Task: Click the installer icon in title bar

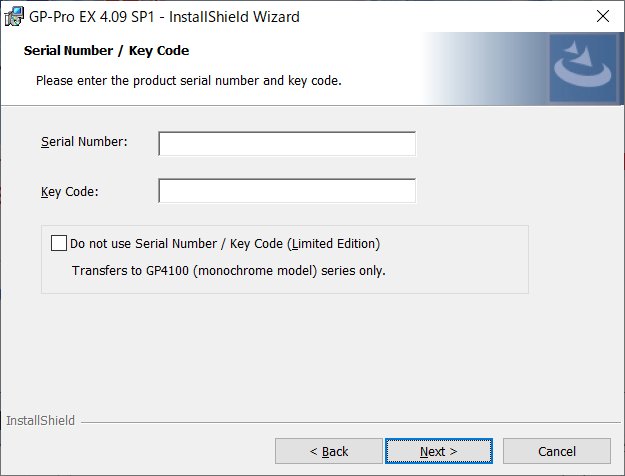Action: (x=14, y=16)
